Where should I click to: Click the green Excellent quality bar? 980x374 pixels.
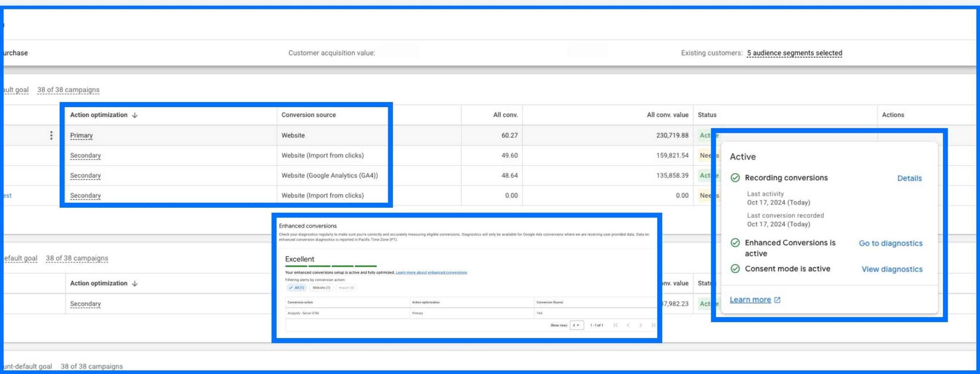point(331,266)
